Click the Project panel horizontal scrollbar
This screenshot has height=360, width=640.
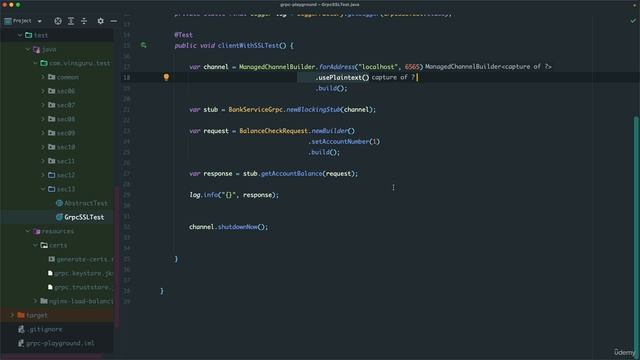pyautogui.click(x=51, y=356)
